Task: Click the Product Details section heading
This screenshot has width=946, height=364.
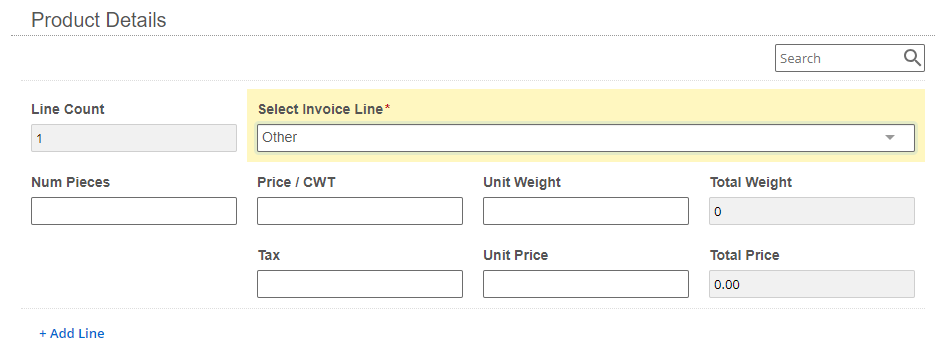Action: (98, 20)
